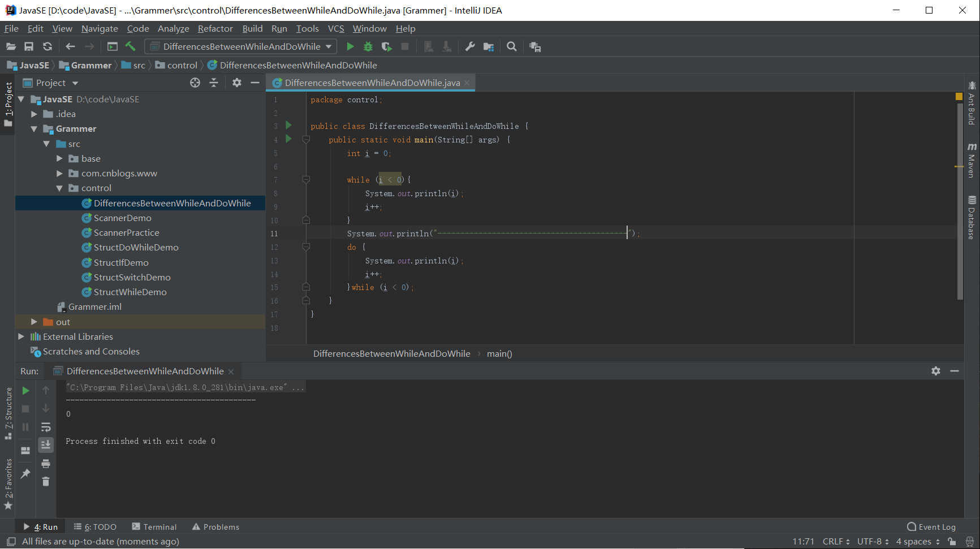Open the Event Log
The image size is (980, 549).
pos(931,527)
